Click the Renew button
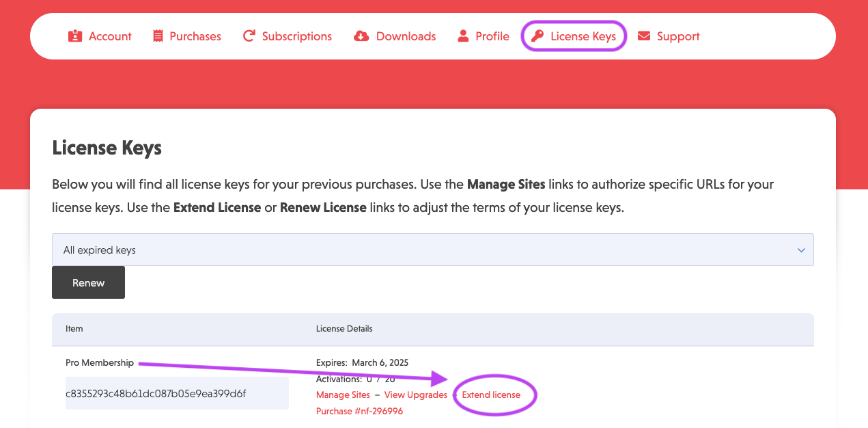This screenshot has width=868, height=428. coord(88,282)
